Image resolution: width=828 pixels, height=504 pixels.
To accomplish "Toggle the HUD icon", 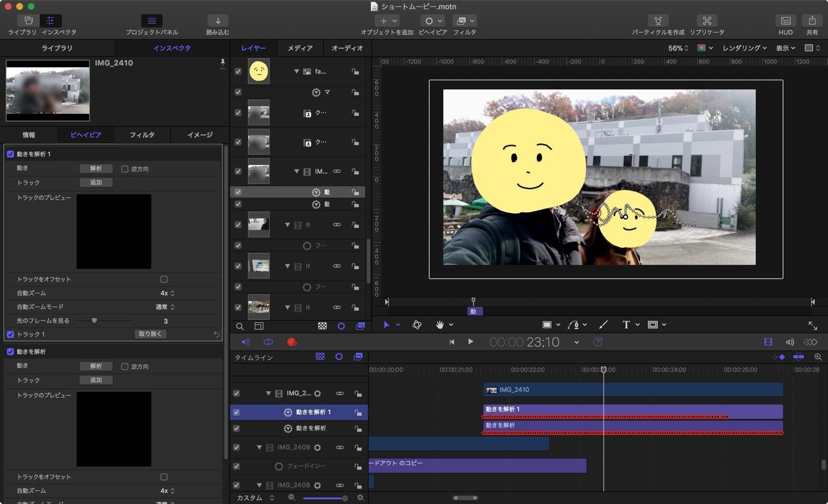I will click(786, 20).
